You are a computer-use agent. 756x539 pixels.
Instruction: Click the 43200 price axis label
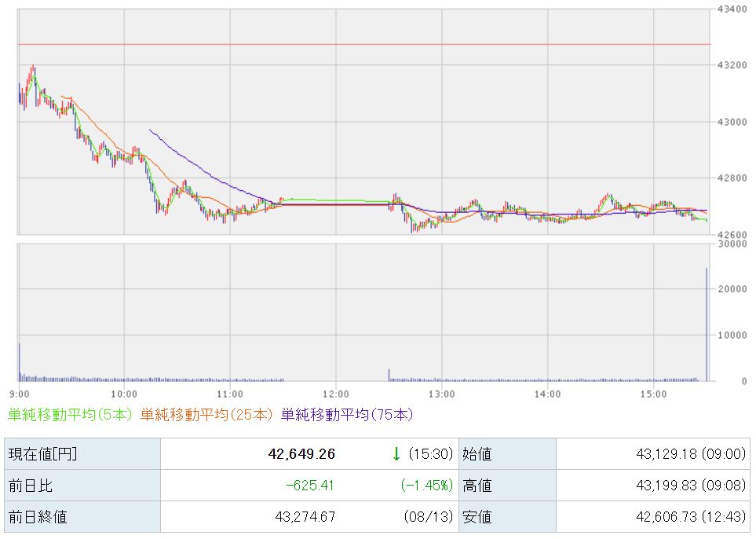click(732, 65)
